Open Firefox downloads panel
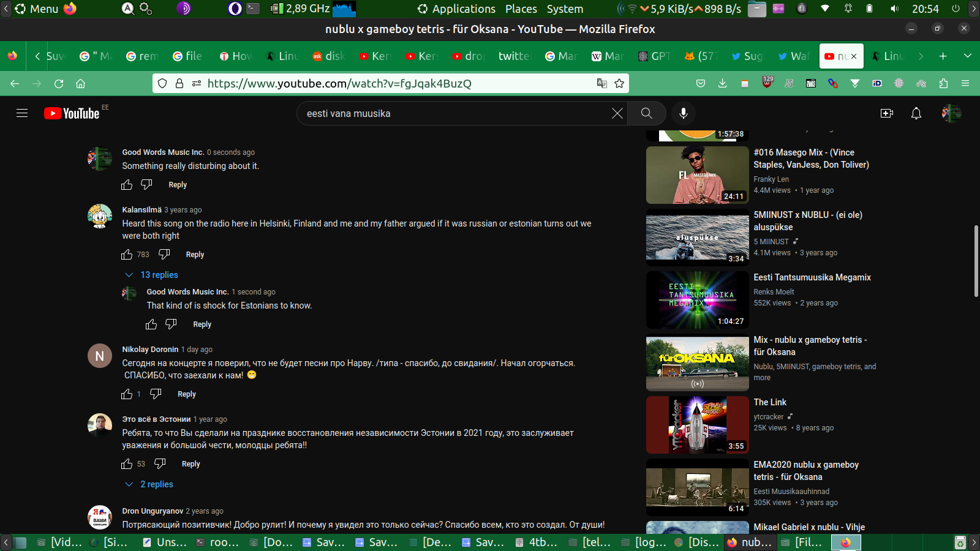Viewport: 980px width, 551px height. coord(723,83)
